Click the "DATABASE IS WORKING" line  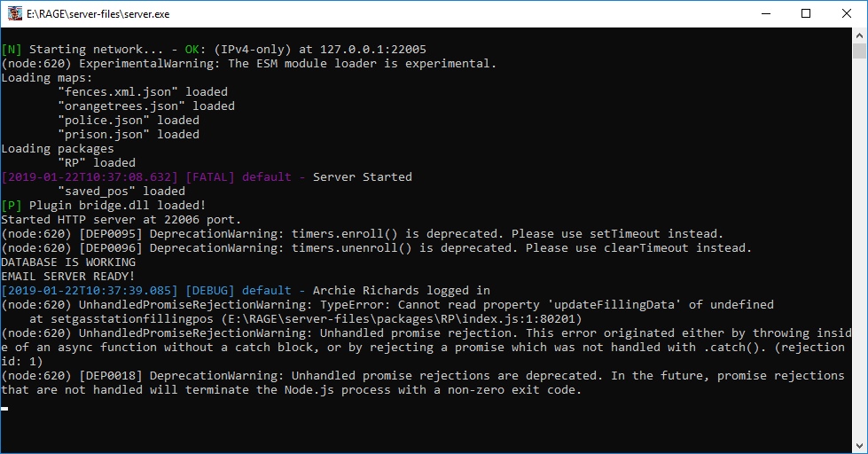click(x=68, y=262)
